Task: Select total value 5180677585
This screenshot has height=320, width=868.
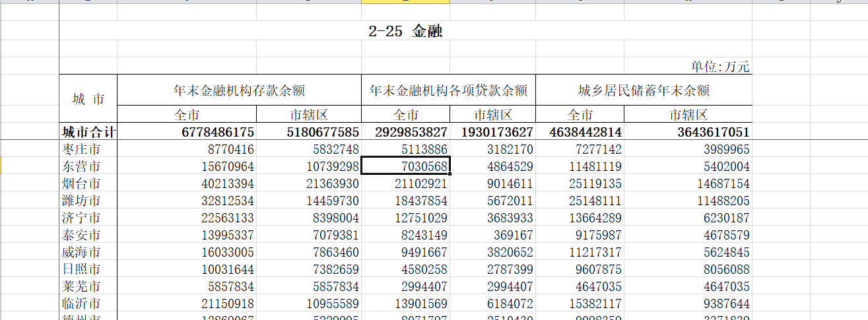Action: click(x=309, y=132)
